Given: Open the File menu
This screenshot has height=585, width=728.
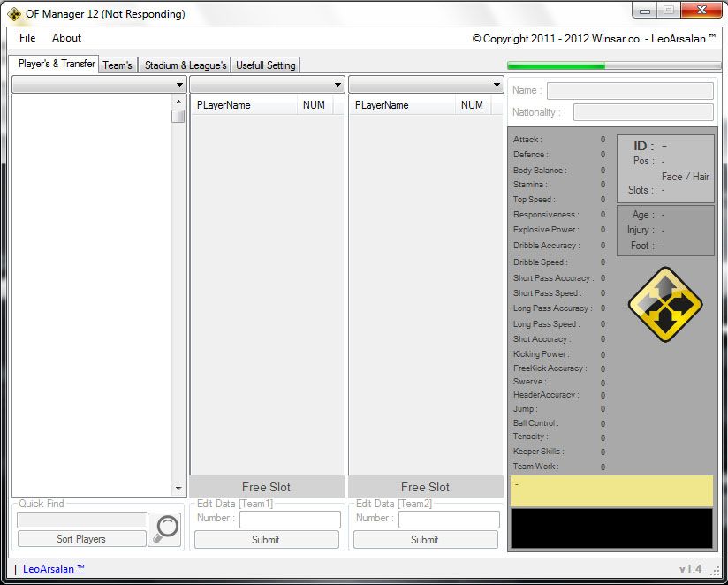Looking at the screenshot, I should (x=27, y=38).
